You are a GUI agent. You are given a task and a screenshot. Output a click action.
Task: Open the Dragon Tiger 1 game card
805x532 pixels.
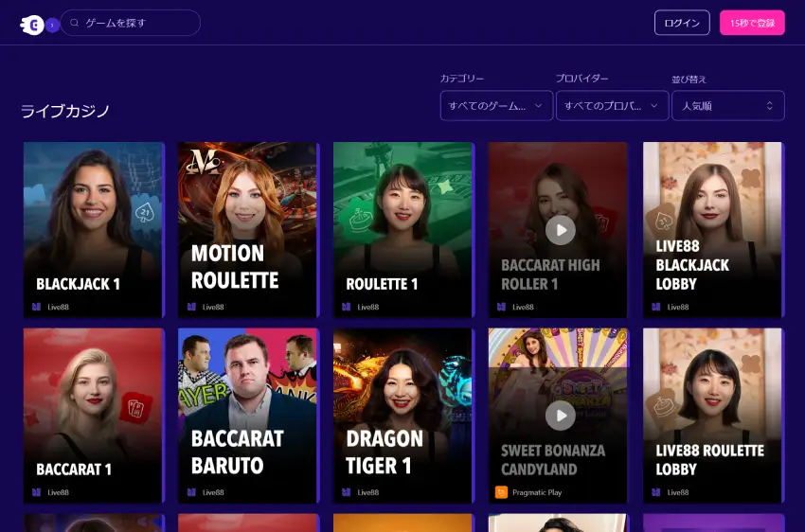402,416
